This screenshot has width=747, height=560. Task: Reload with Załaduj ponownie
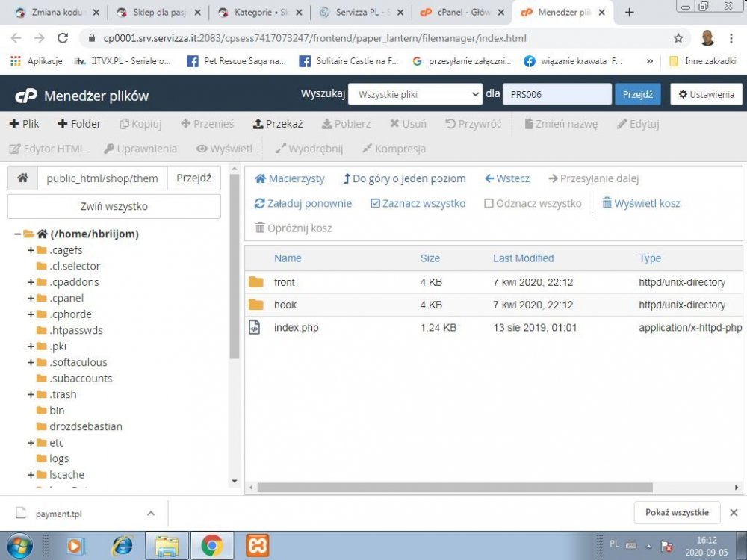pyautogui.click(x=303, y=203)
